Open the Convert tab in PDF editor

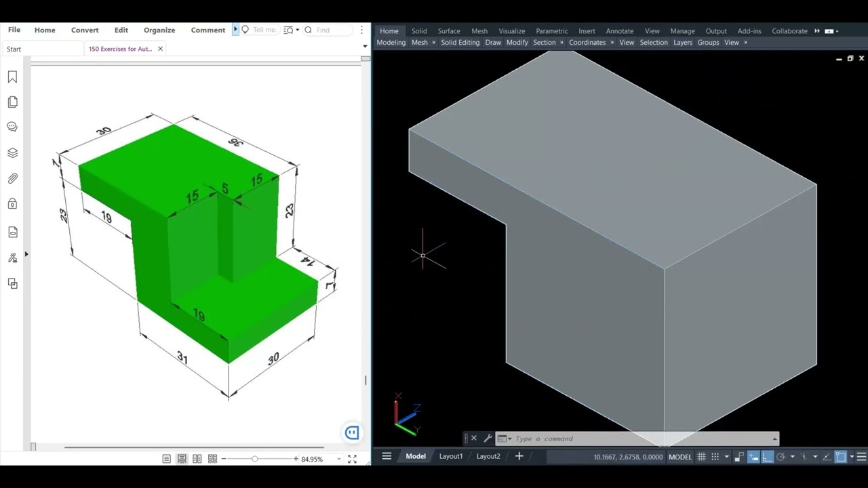(85, 30)
